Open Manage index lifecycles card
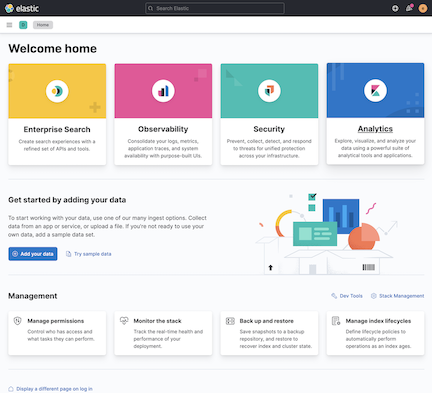 tap(375, 333)
